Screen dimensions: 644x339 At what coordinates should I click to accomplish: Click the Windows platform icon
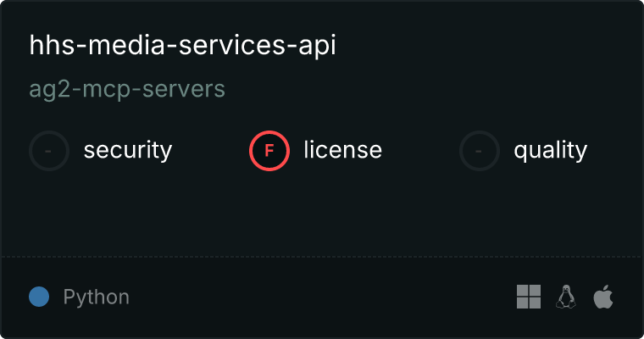tap(529, 297)
